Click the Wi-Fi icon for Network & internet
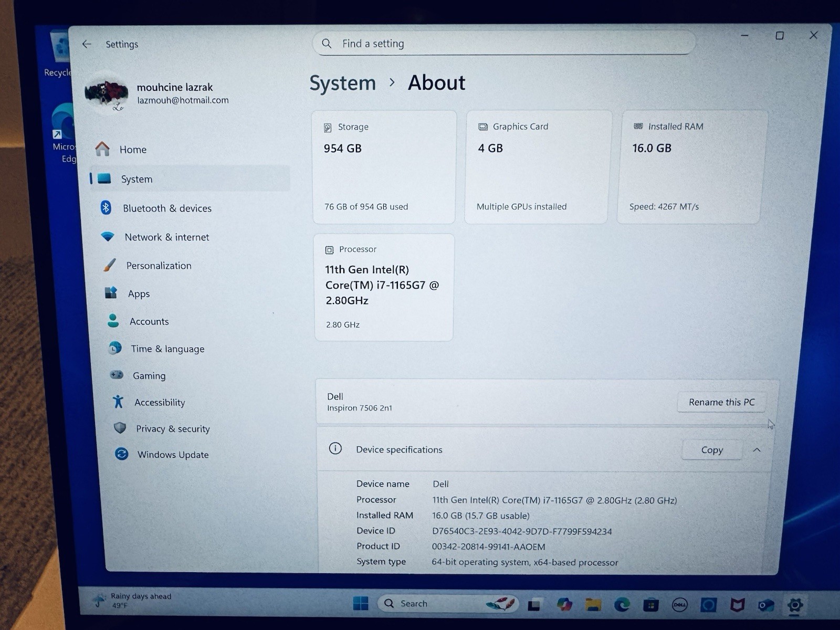Image resolution: width=840 pixels, height=630 pixels. pos(108,237)
